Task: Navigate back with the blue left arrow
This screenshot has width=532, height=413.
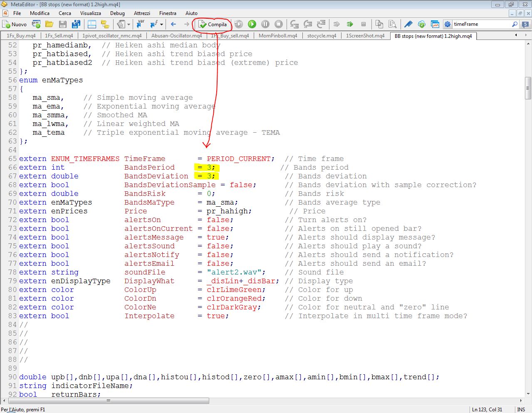Action: click(x=173, y=24)
